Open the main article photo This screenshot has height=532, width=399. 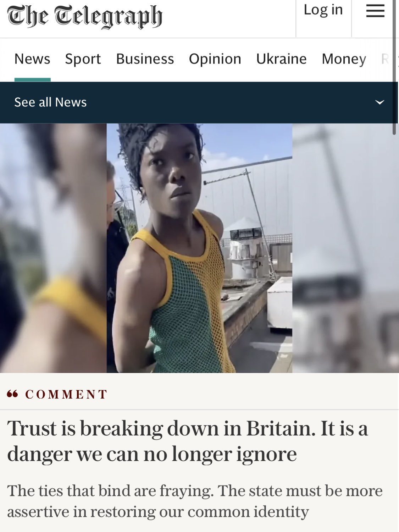(x=199, y=248)
